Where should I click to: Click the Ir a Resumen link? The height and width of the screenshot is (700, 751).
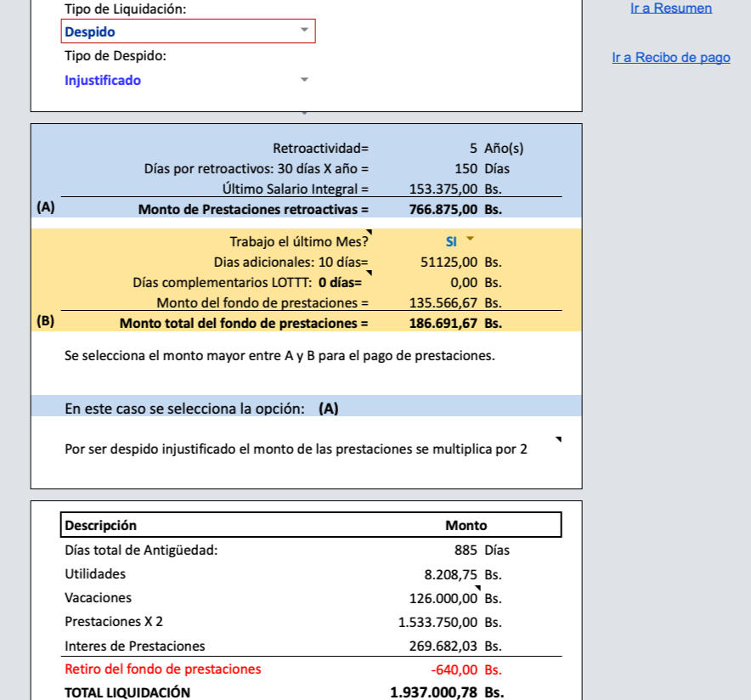(x=671, y=8)
